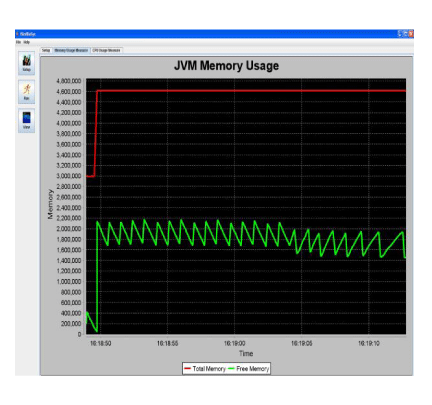Click the View icon button in sidebar
432x405 pixels.
pyautogui.click(x=26, y=120)
